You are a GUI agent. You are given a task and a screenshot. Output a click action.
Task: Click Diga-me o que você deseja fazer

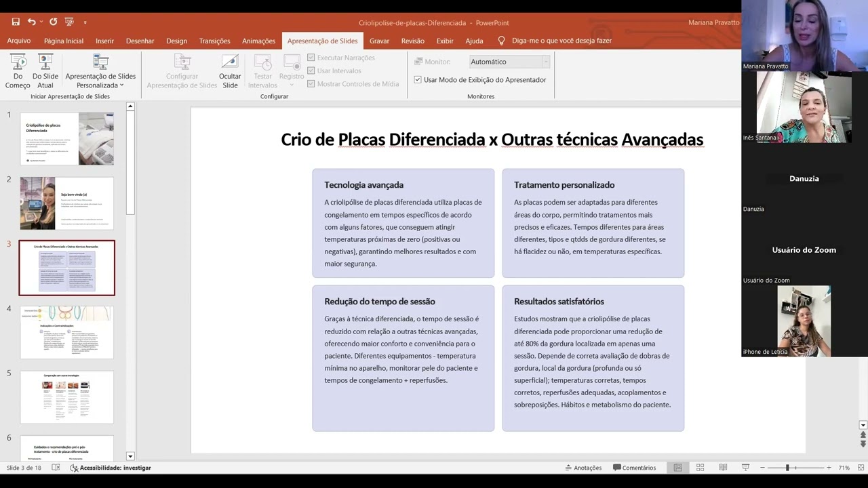click(x=561, y=41)
